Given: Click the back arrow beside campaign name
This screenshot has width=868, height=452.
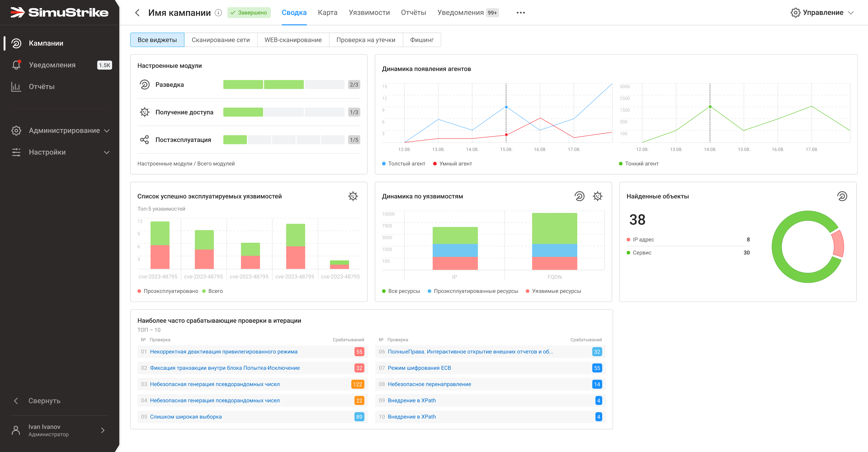Looking at the screenshot, I should click(137, 13).
